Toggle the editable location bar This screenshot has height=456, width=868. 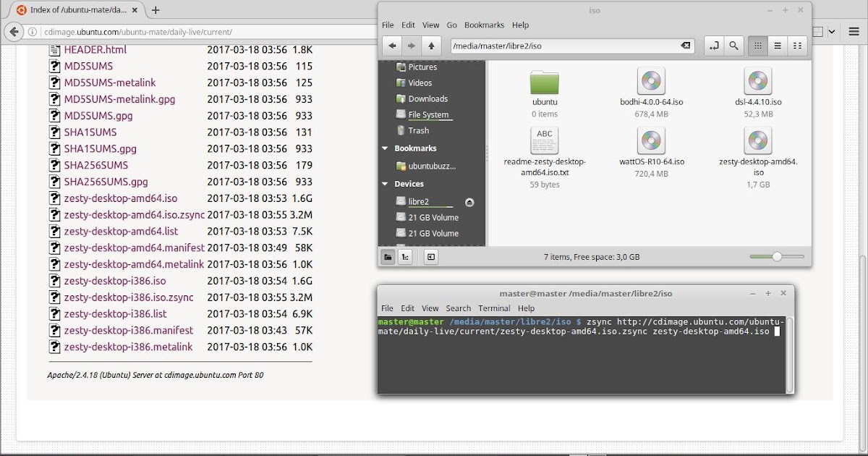(715, 46)
